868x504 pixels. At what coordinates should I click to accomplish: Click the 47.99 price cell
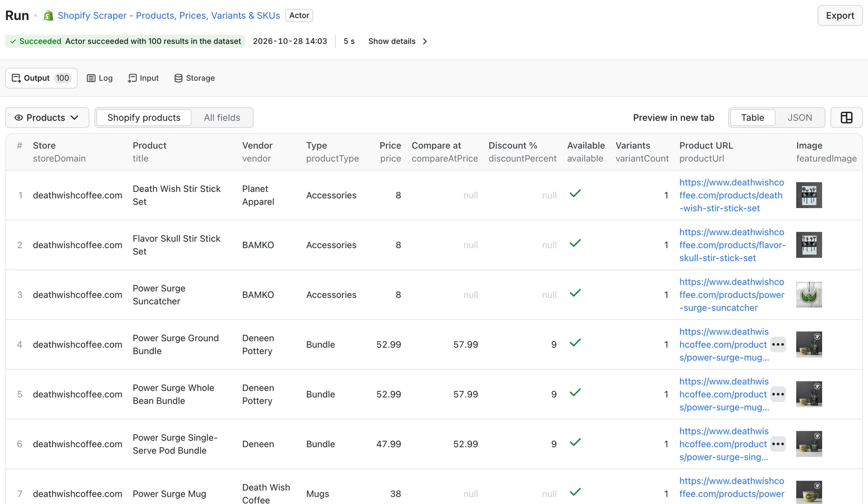click(388, 444)
